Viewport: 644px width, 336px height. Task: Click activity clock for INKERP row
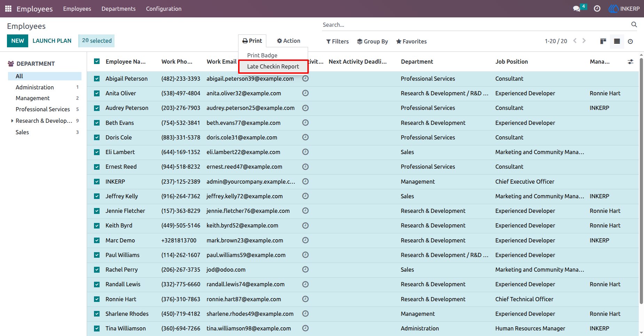(305, 181)
